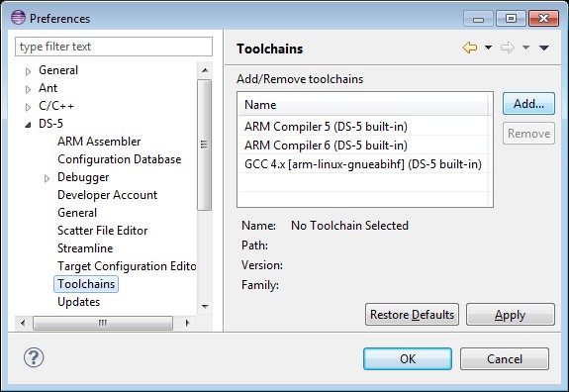The width and height of the screenshot is (569, 392).
Task: Click the forward navigation arrow icon
Action: 508,48
